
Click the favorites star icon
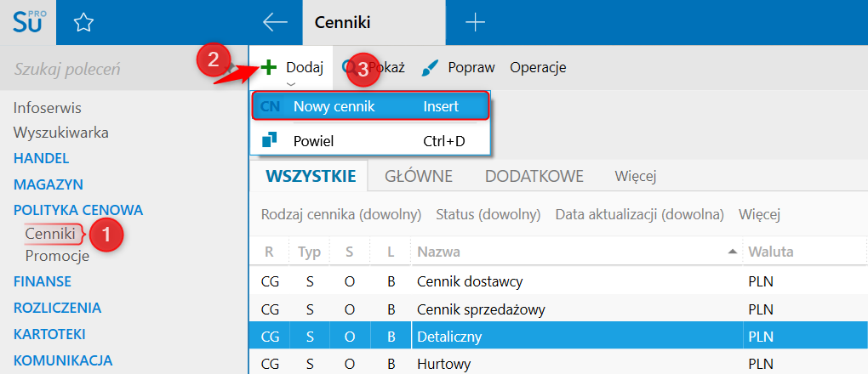coord(83,23)
